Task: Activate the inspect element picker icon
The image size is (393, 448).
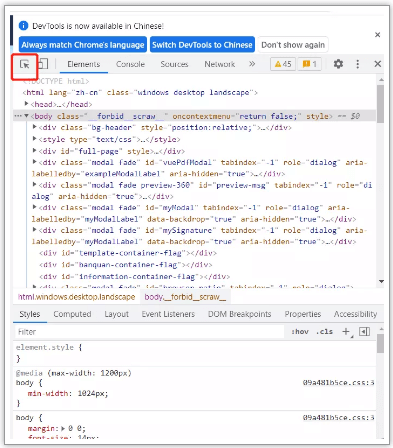Action: tap(24, 64)
